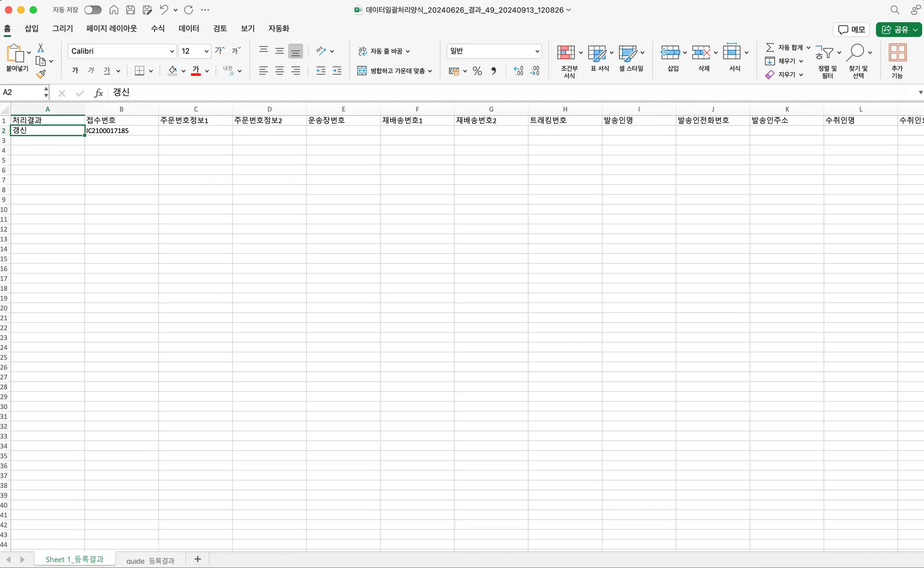Screen dimensions: 924x568
Task: Open the conditional formatting tool
Action: (x=566, y=53)
